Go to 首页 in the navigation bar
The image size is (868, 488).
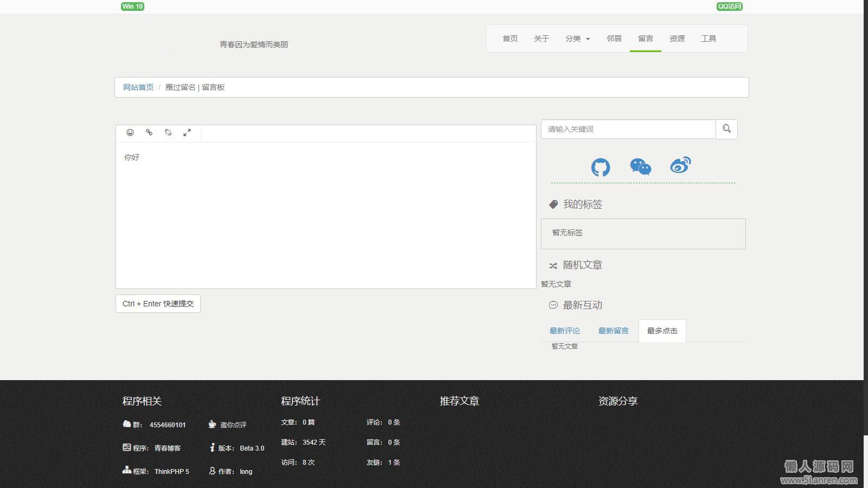click(x=510, y=38)
